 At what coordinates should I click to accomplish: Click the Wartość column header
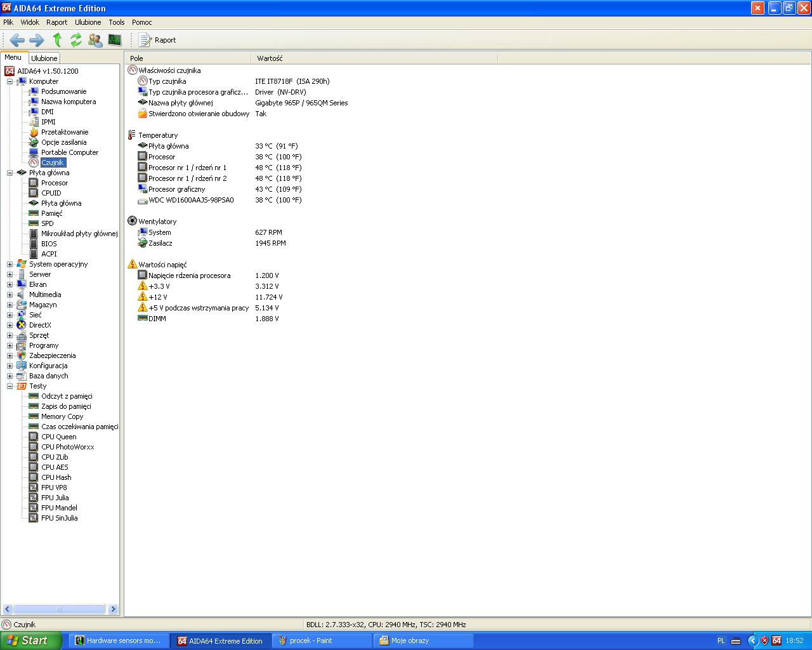[374, 58]
